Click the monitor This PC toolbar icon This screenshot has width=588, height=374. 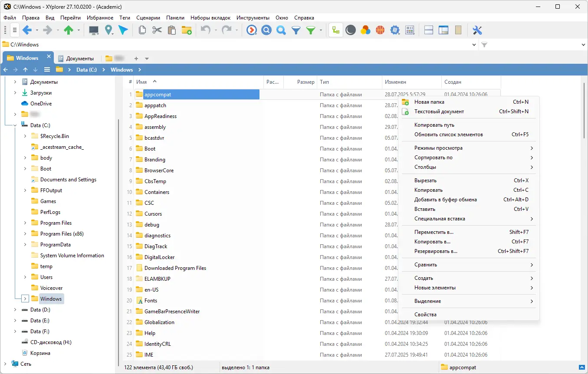click(94, 30)
